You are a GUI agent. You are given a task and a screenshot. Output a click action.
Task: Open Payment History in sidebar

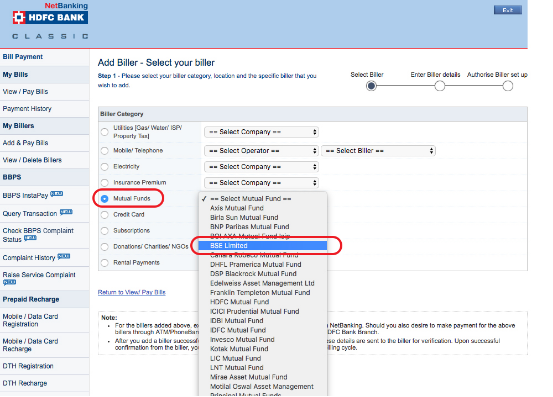pos(27,109)
